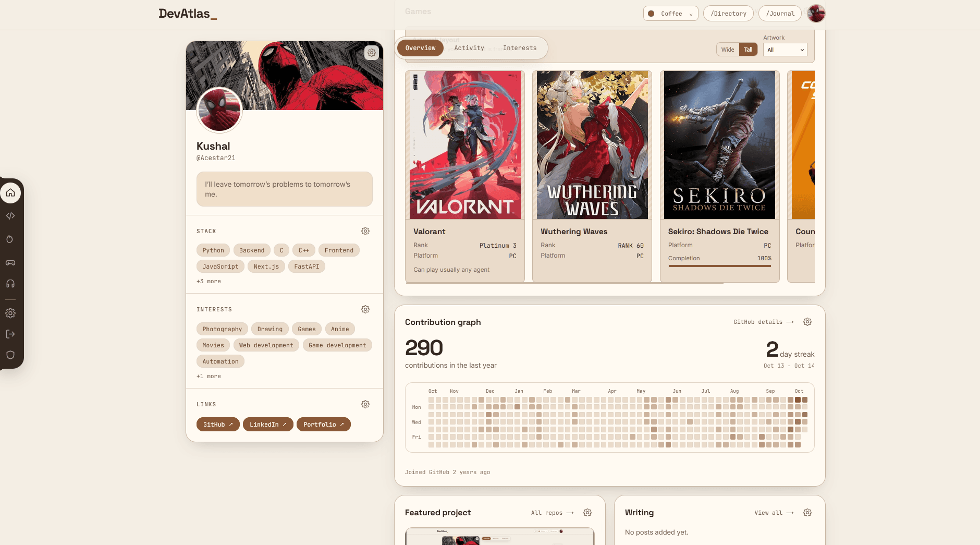
Task: Open the /Journal page
Action: point(780,14)
